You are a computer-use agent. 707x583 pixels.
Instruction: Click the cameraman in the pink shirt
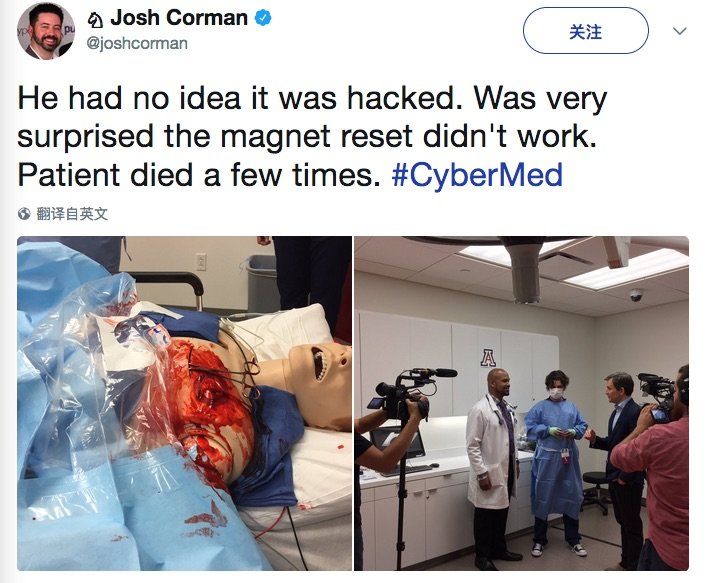[656, 469]
